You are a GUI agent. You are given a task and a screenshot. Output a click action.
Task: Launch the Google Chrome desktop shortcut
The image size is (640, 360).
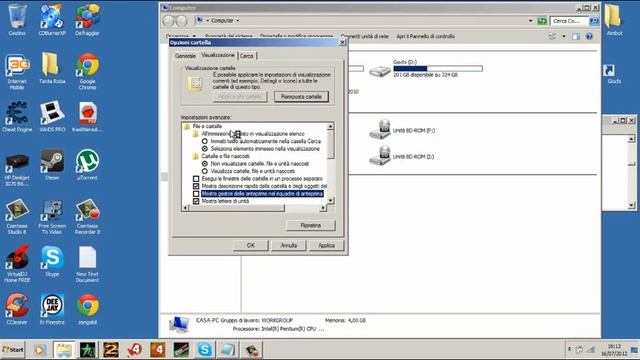87,71
